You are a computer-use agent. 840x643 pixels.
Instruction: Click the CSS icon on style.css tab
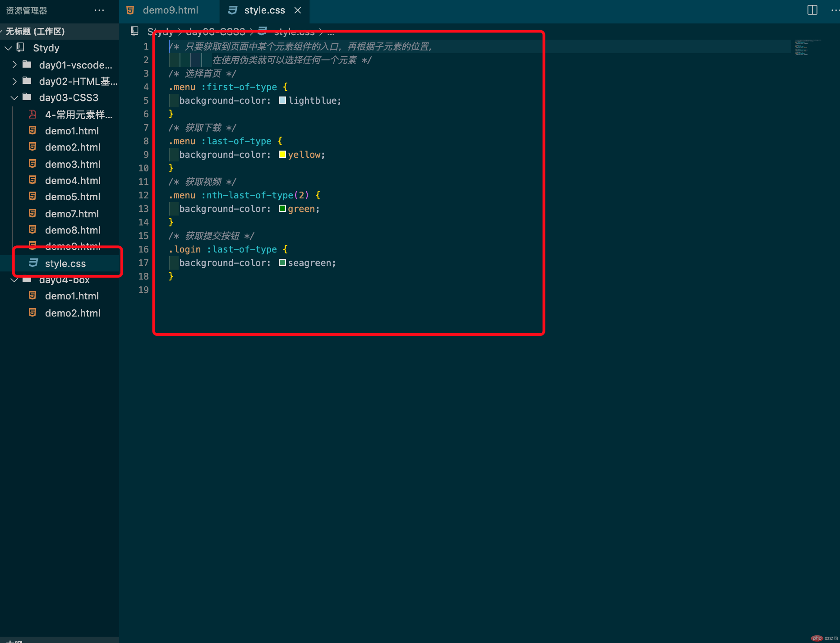click(x=233, y=10)
